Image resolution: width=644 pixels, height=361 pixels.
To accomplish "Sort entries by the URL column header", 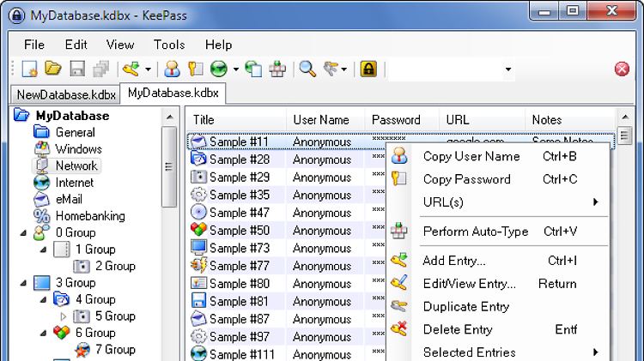I will pyautogui.click(x=483, y=120).
